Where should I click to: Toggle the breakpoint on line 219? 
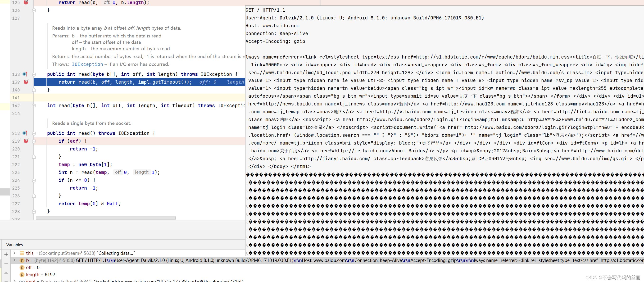point(26,141)
